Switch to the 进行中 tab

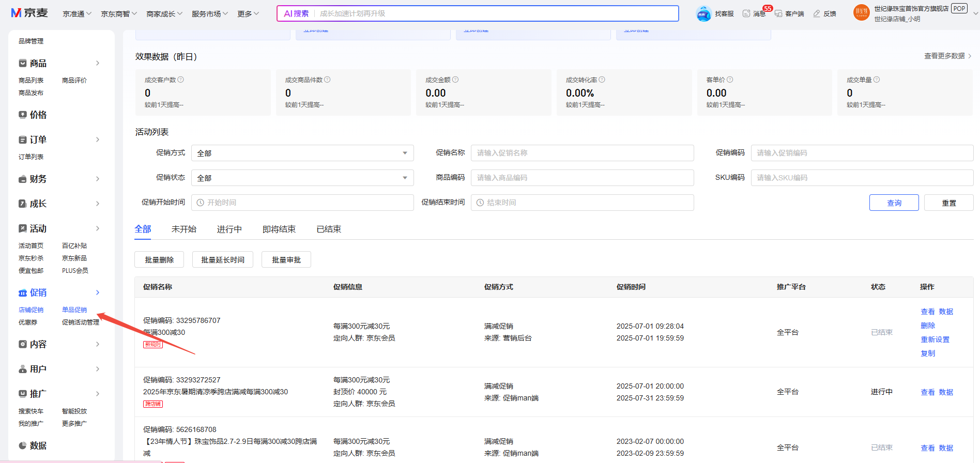point(229,229)
